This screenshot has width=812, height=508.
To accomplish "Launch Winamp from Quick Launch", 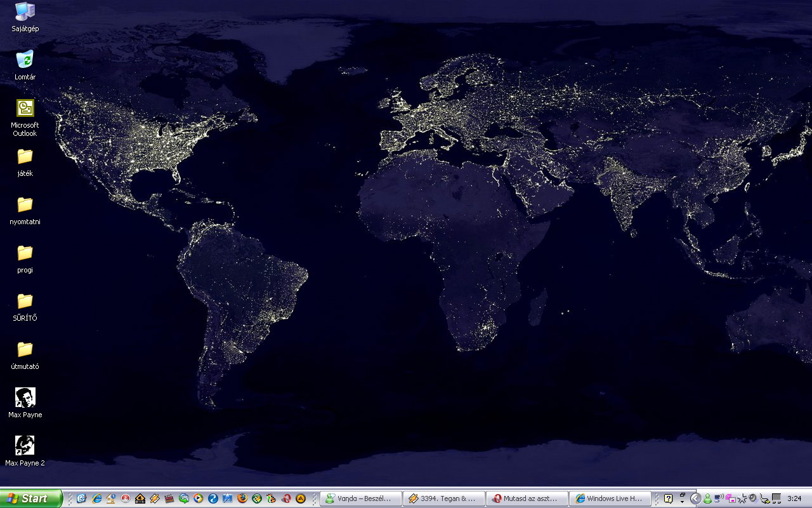I will (x=155, y=498).
